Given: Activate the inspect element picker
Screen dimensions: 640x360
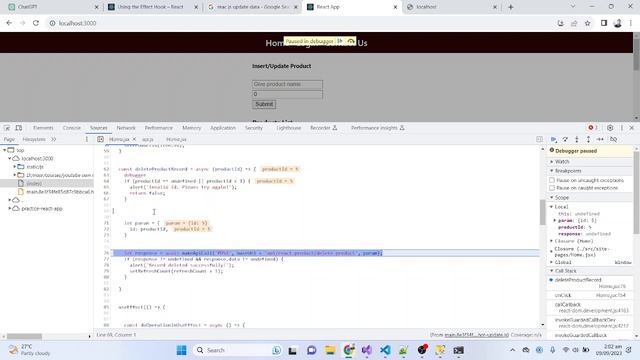Looking at the screenshot, I should pyautogui.click(x=7, y=128).
